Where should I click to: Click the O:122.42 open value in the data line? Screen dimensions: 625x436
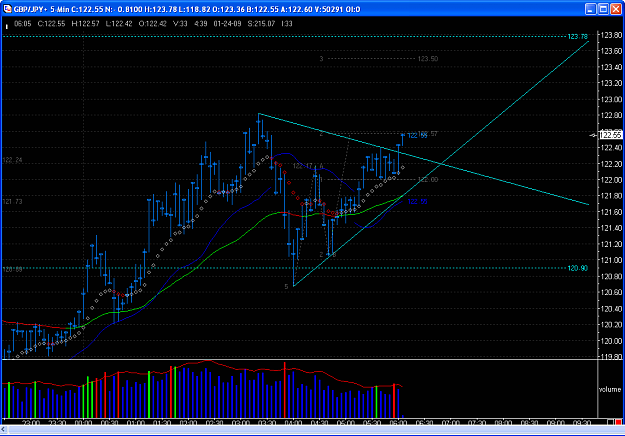pos(153,24)
